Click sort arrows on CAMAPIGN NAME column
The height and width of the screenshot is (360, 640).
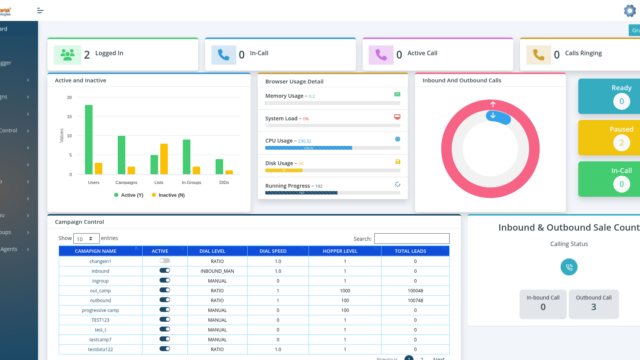(x=137, y=249)
